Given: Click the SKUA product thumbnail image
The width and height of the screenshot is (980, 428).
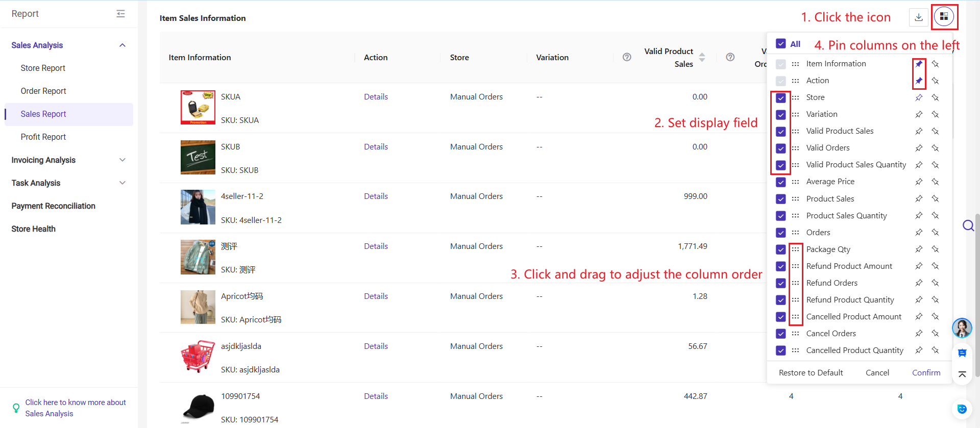Looking at the screenshot, I should tap(198, 108).
